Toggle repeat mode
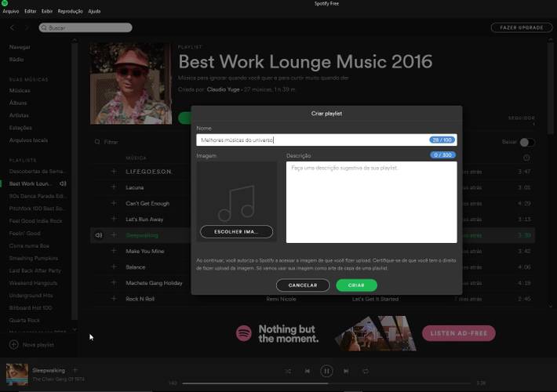This screenshot has width=557, height=392. click(366, 371)
